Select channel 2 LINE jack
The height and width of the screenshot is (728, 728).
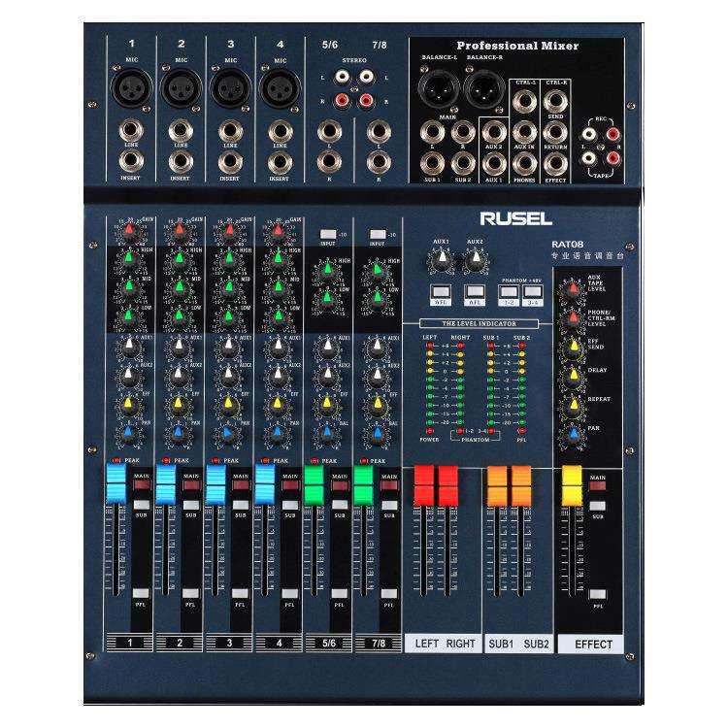pos(182,130)
